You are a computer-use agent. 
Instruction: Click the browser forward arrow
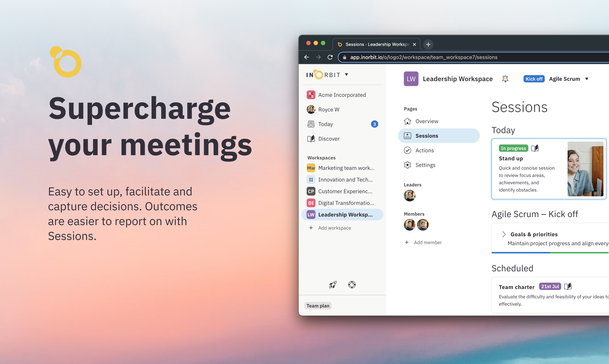pos(318,57)
